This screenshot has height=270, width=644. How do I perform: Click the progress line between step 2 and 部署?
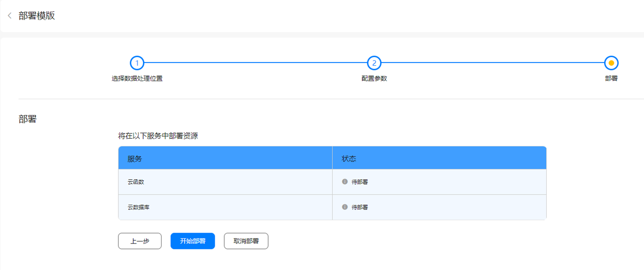pyautogui.click(x=493, y=63)
